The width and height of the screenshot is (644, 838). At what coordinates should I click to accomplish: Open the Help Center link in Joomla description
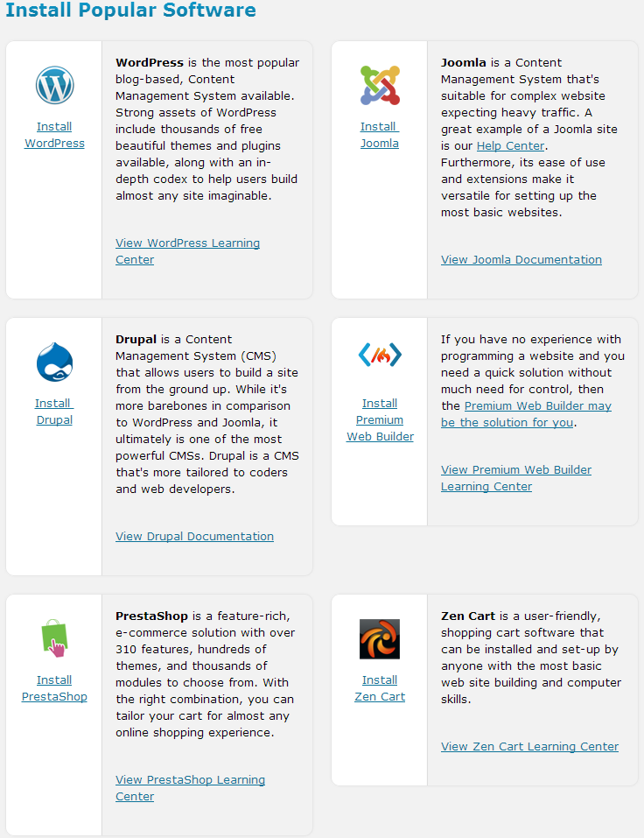pyautogui.click(x=510, y=145)
